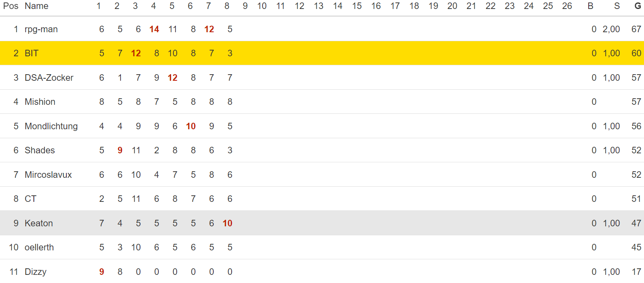Select Shades in the ranking
The height and width of the screenshot is (283, 644).
[x=40, y=150]
